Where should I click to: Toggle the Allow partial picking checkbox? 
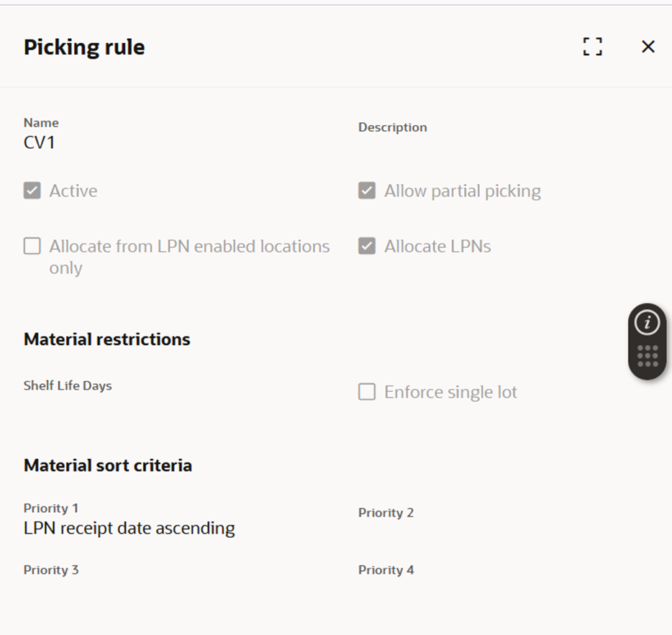(367, 191)
